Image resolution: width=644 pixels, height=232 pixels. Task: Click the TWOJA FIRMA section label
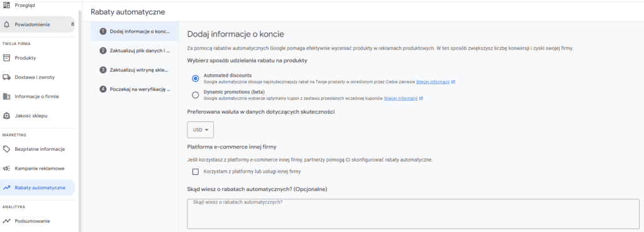(x=16, y=43)
